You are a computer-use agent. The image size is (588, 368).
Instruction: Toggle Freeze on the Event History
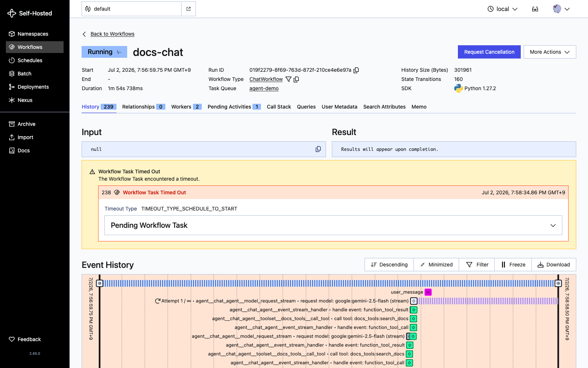pyautogui.click(x=513, y=265)
